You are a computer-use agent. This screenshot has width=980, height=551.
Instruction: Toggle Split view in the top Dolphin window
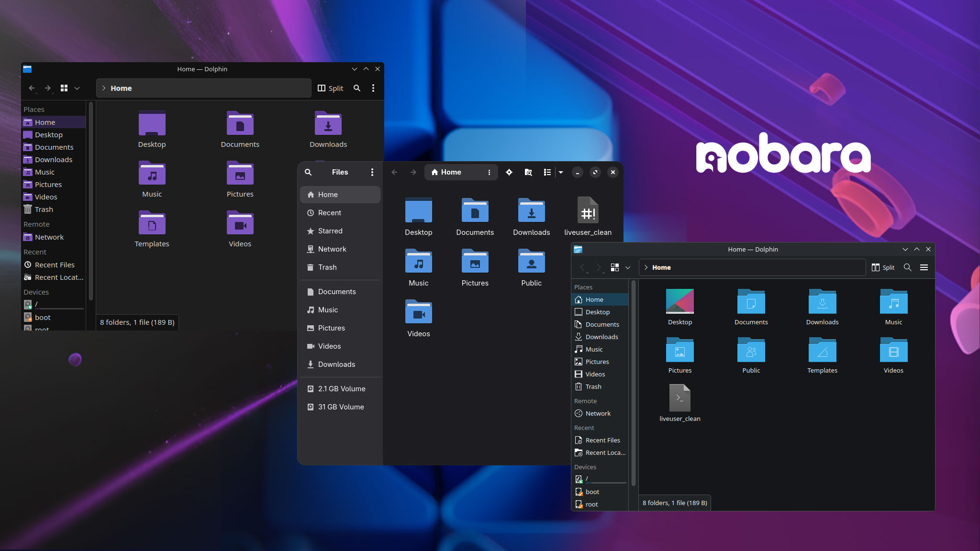[x=330, y=88]
